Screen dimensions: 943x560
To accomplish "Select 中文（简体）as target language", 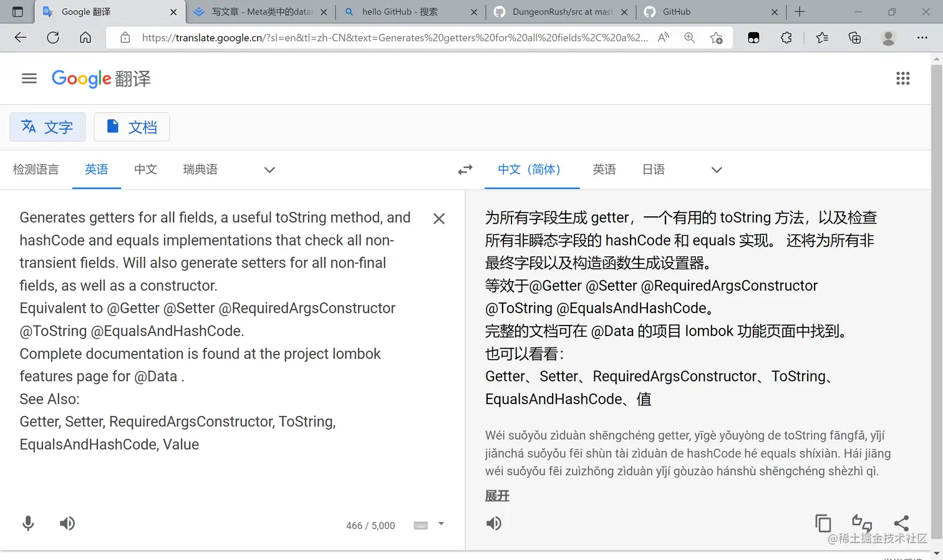I will coord(532,170).
